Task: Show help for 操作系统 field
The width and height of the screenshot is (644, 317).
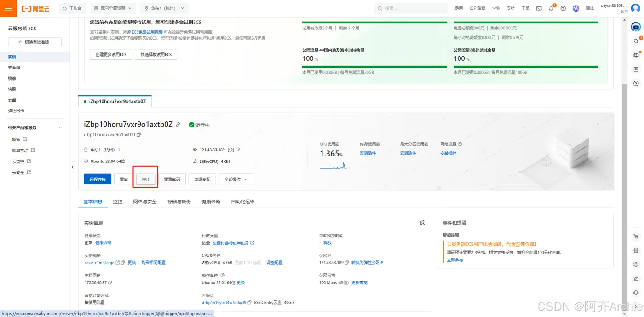Action: pyautogui.click(x=223, y=275)
